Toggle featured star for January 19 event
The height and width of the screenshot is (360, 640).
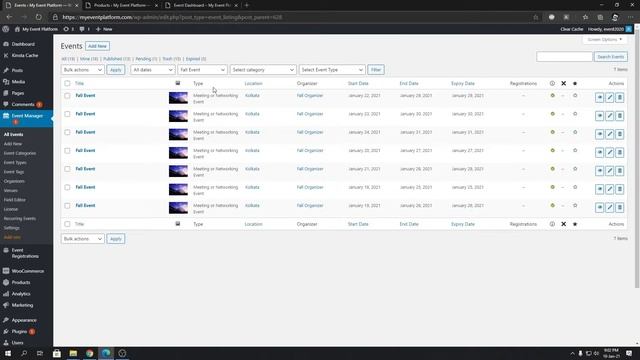point(575,205)
